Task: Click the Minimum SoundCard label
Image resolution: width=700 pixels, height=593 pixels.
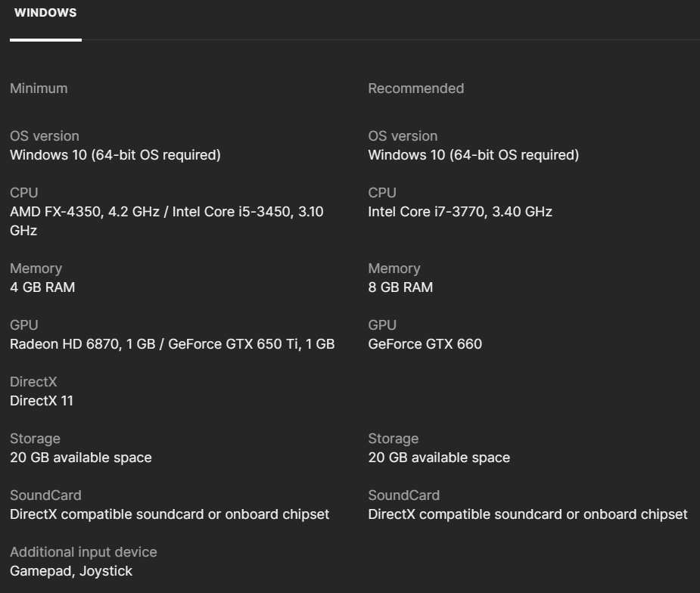Action: pyautogui.click(x=45, y=495)
